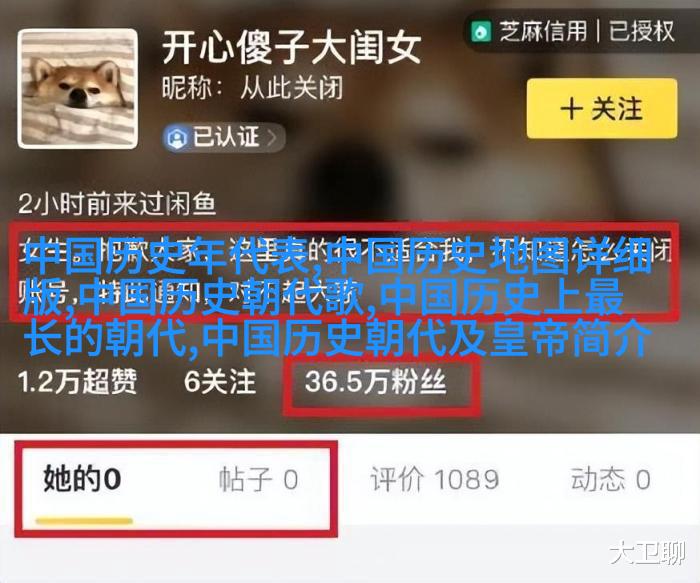700x583 pixels.
Task: Switch to the 帖子 0 tab
Action: tap(258, 480)
